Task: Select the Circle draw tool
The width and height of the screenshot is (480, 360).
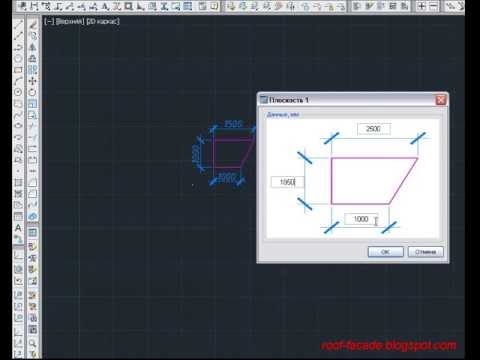Action: [x=18, y=92]
